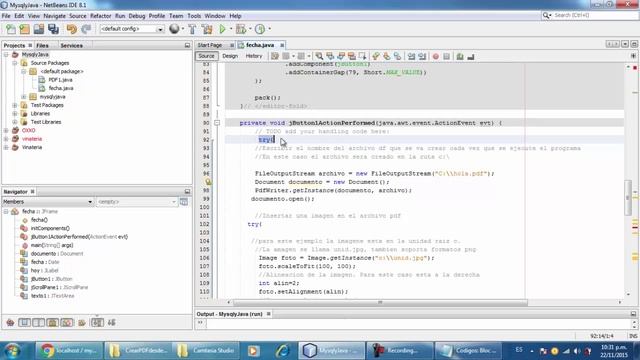This screenshot has height=360, width=640.
Task: Collapse code fold at line 90
Action: [x=217, y=123]
